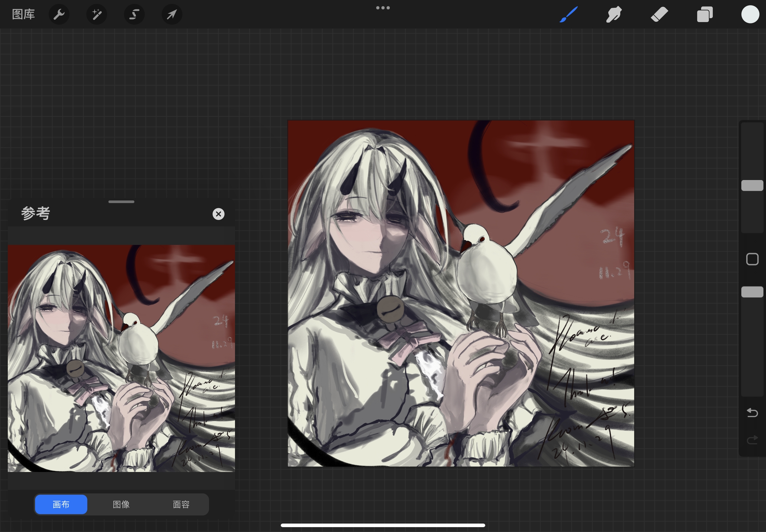Viewport: 766px width, 532px height.
Task: Select the Eraser tool
Action: click(659, 14)
